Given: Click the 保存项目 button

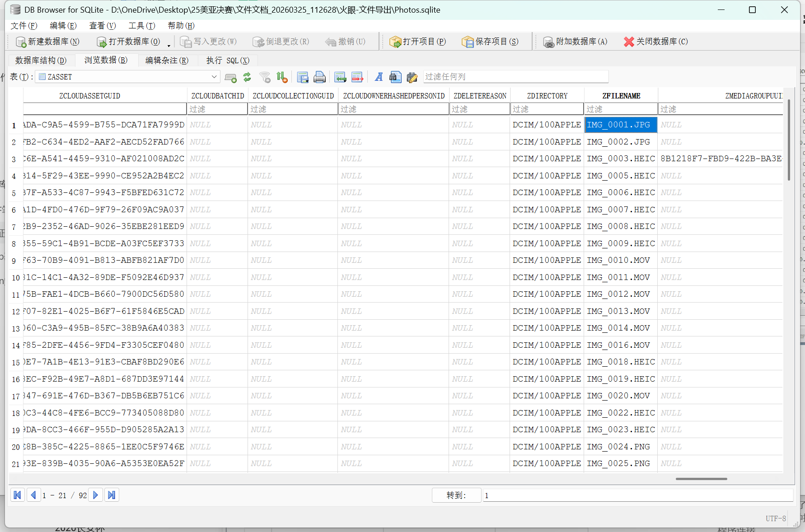Looking at the screenshot, I should click(x=490, y=42).
